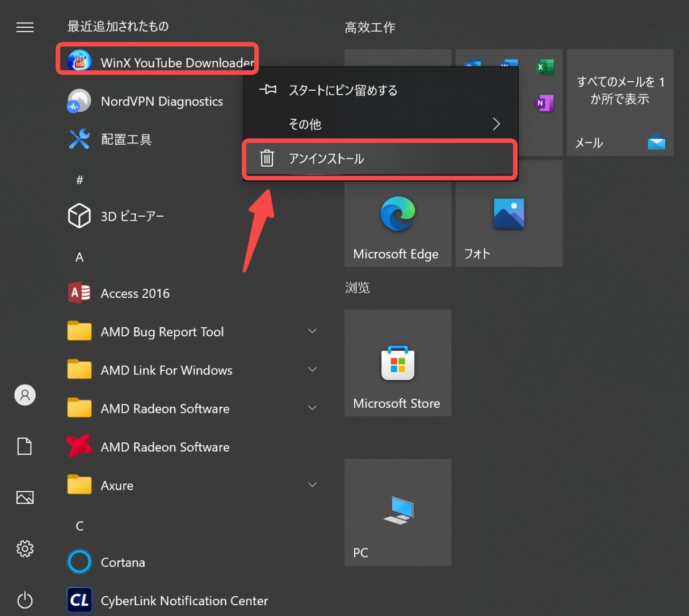
Task: Click the 高效工作 group title
Action: click(370, 27)
